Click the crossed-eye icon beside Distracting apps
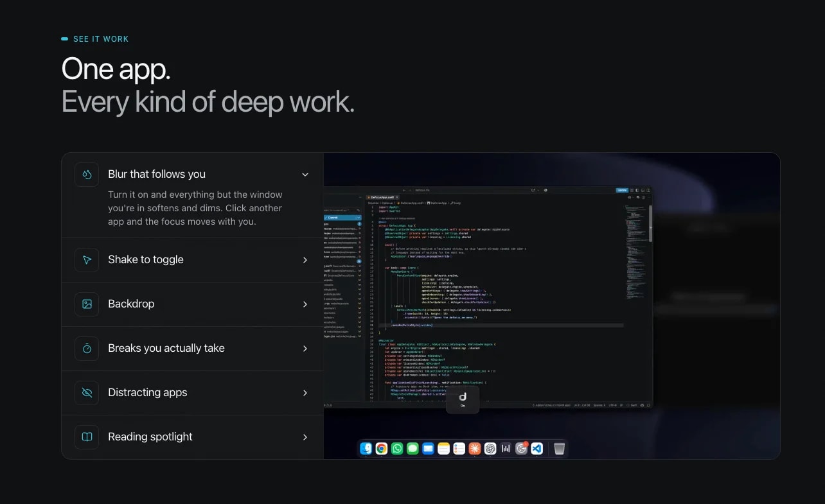Screen dimensions: 825x504 pos(87,393)
